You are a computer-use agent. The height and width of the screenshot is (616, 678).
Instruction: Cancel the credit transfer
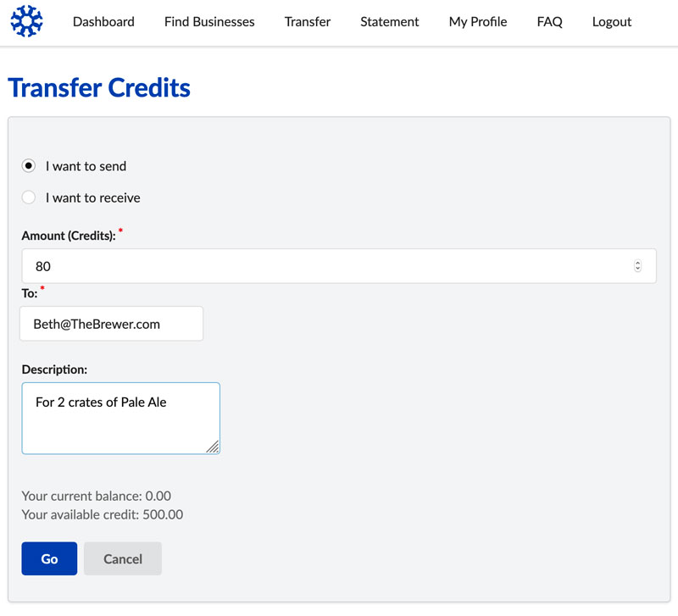click(123, 558)
